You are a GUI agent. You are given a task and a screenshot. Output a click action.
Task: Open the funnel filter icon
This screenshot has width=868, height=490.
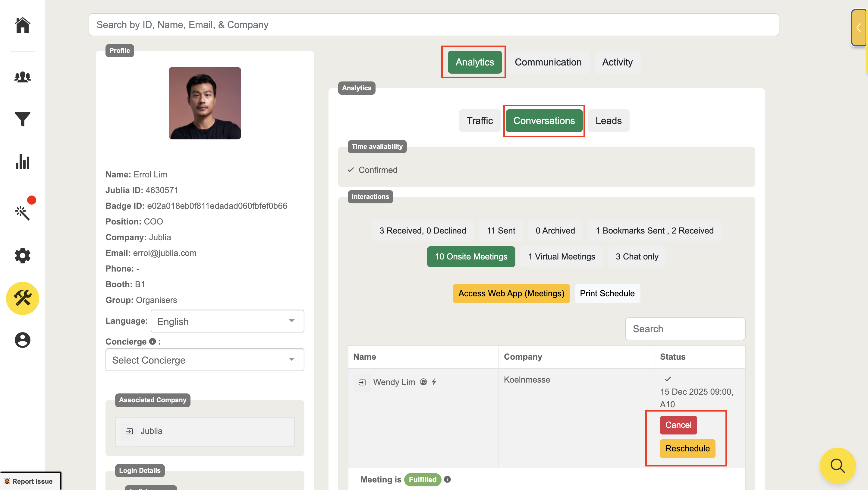click(x=23, y=119)
